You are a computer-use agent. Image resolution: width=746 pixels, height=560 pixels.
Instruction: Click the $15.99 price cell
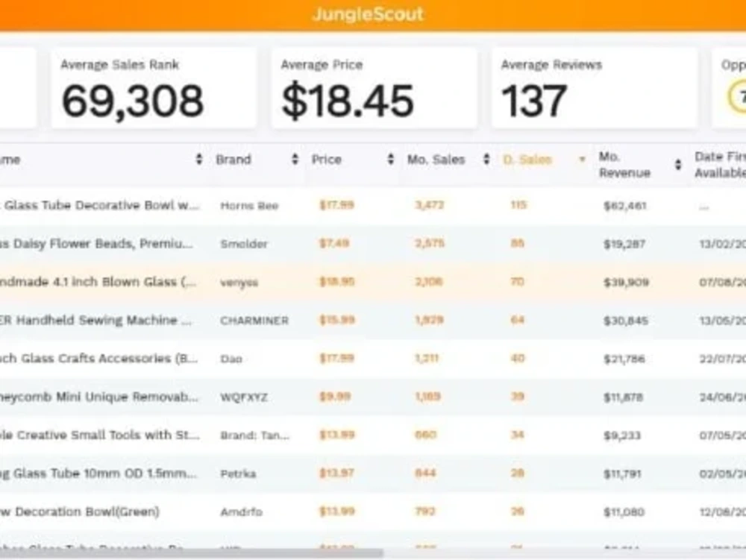337,320
